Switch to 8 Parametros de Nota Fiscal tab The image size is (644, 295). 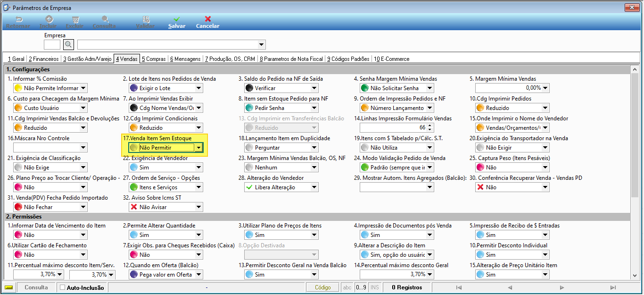point(291,59)
